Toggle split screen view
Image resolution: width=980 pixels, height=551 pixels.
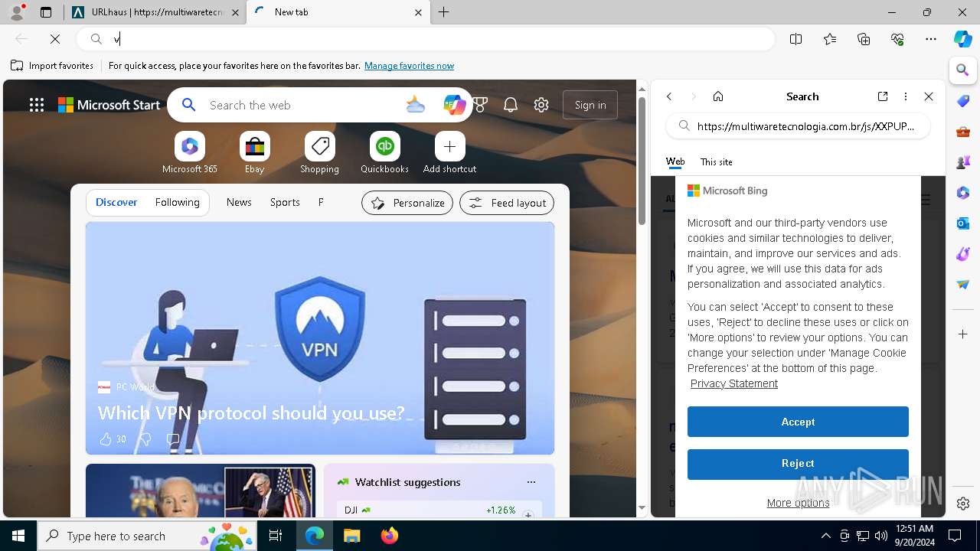tap(795, 39)
